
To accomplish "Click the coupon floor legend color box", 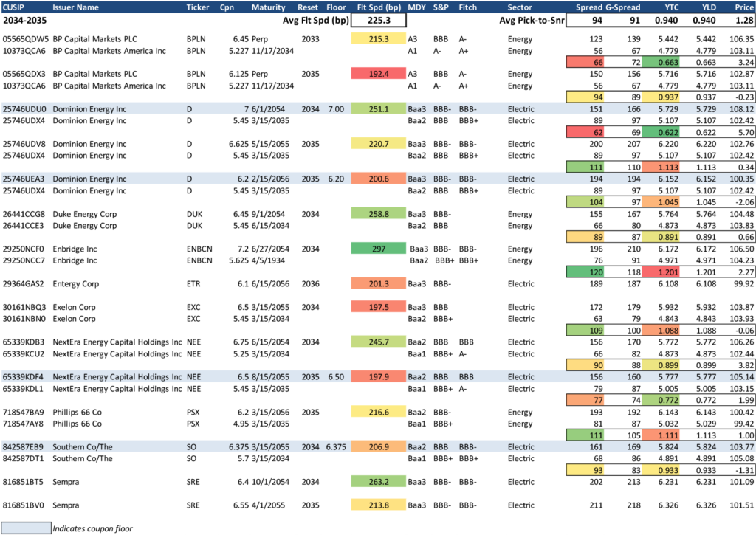I will pyautogui.click(x=25, y=528).
